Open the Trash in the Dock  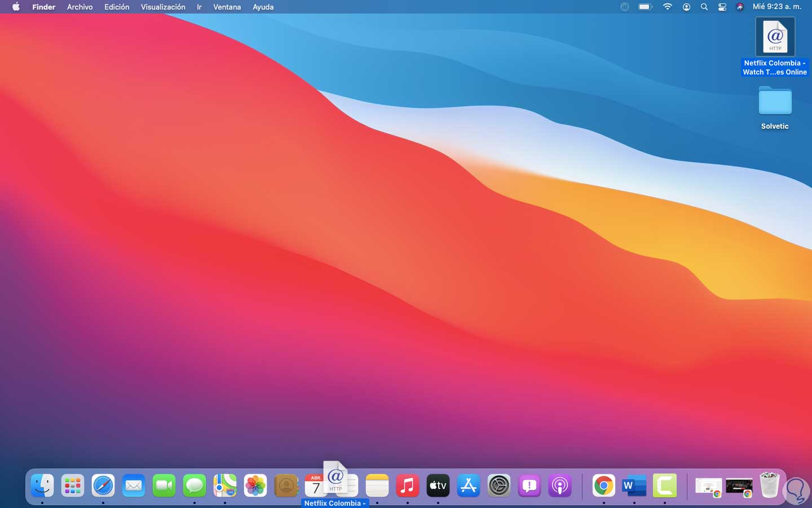(x=769, y=485)
